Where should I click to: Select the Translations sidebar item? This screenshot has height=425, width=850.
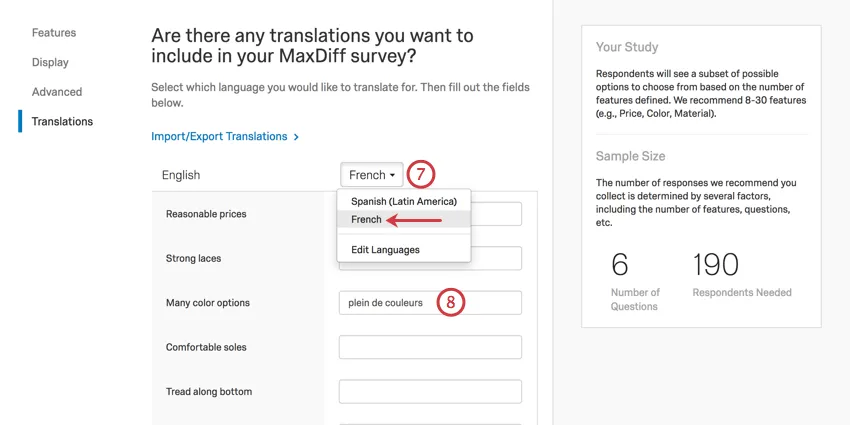pos(62,122)
